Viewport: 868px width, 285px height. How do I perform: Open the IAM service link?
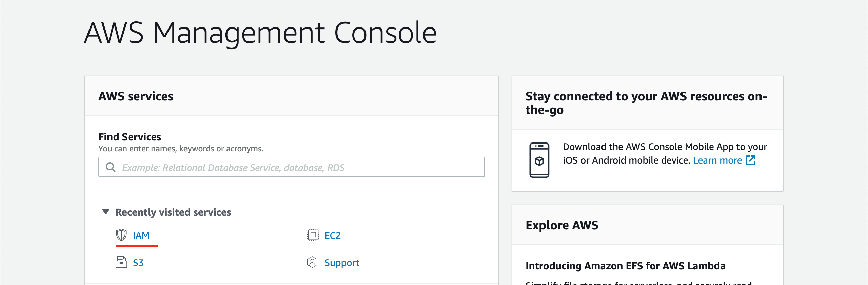pyautogui.click(x=141, y=235)
